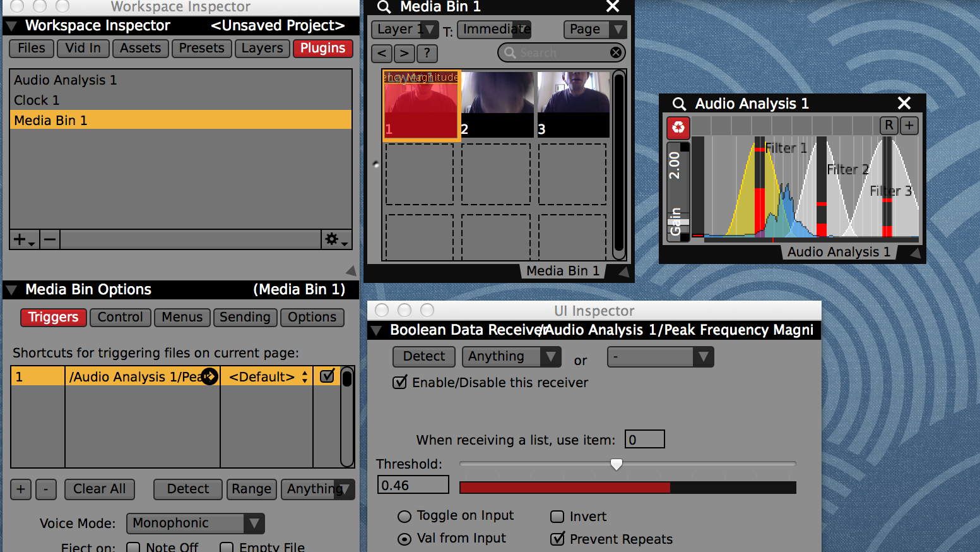Switch to the Assets tab
The height and width of the screenshot is (552, 980).
(x=141, y=49)
